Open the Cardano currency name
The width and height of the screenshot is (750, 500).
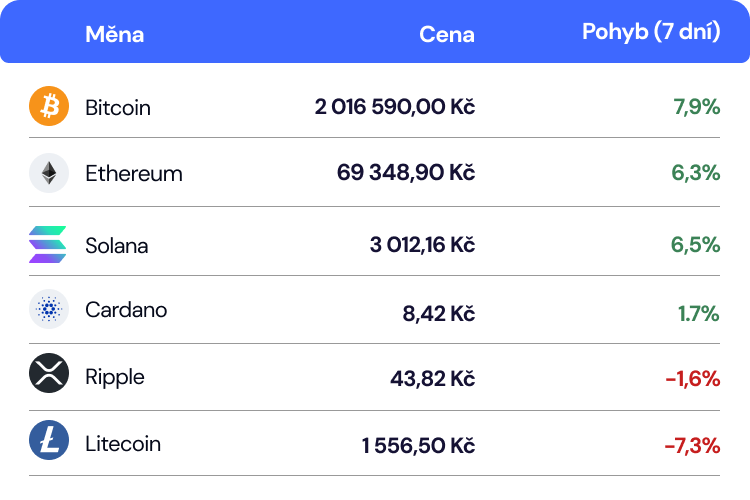(126, 310)
